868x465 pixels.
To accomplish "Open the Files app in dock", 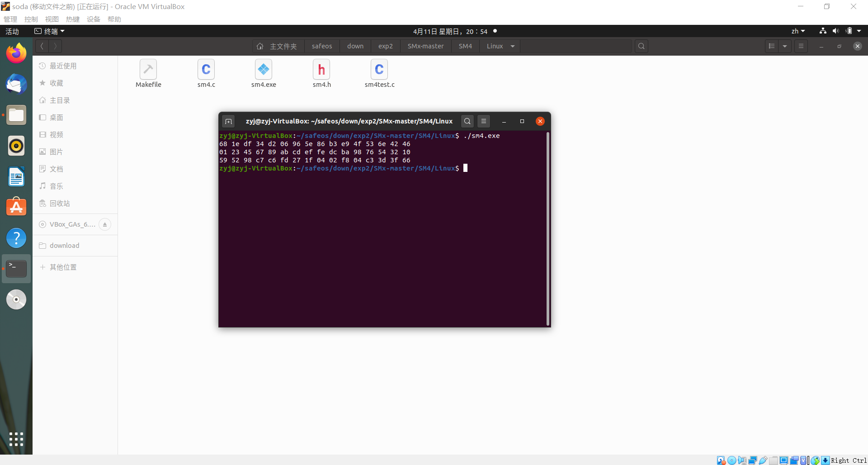I will (x=16, y=115).
